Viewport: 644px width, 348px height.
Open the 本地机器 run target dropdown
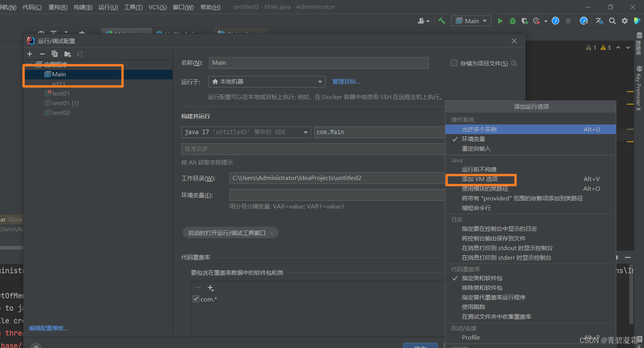[x=267, y=82]
